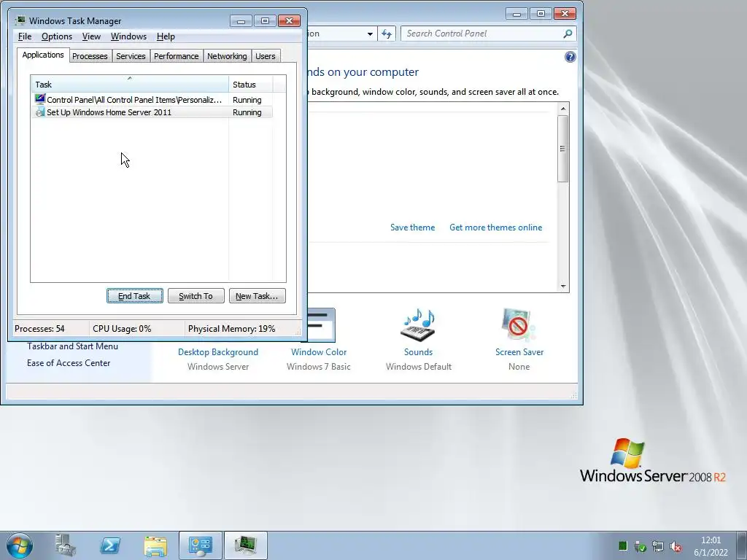This screenshot has height=560, width=747.
Task: Open the Windows menu in Task Manager
Action: click(128, 36)
